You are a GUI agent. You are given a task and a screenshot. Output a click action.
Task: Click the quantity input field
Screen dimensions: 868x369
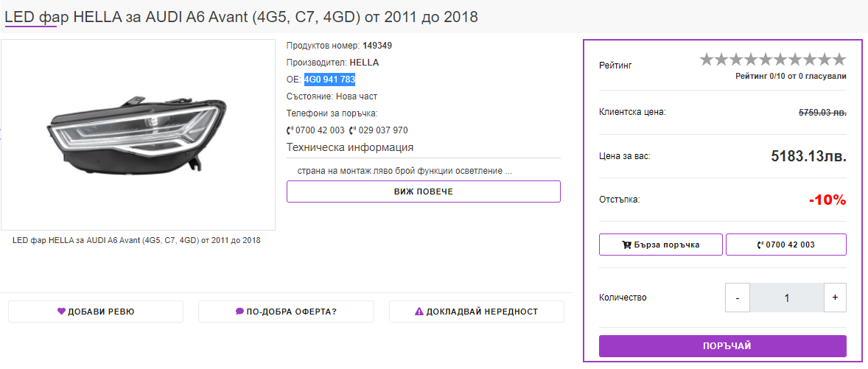(x=786, y=298)
